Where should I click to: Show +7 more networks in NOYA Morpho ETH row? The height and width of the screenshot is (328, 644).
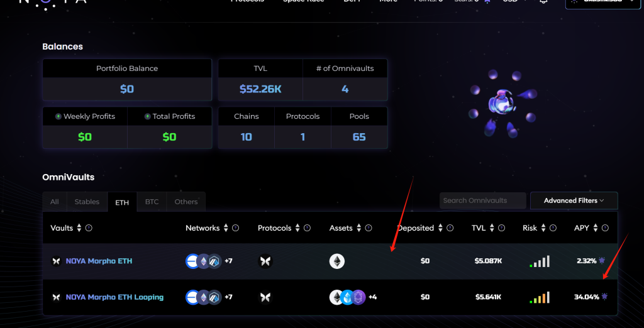click(x=228, y=261)
